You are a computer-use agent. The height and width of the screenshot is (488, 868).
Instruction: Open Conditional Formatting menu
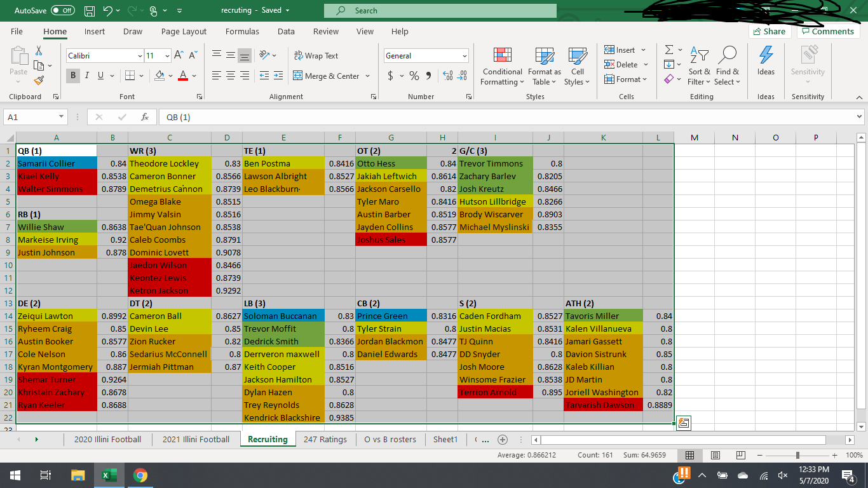[x=502, y=66]
